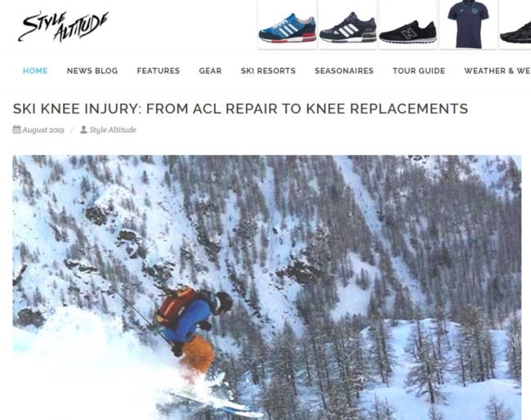Open the WEATHER & WEBCAMS menu item
Screen dimensions: 531x420
click(x=498, y=71)
